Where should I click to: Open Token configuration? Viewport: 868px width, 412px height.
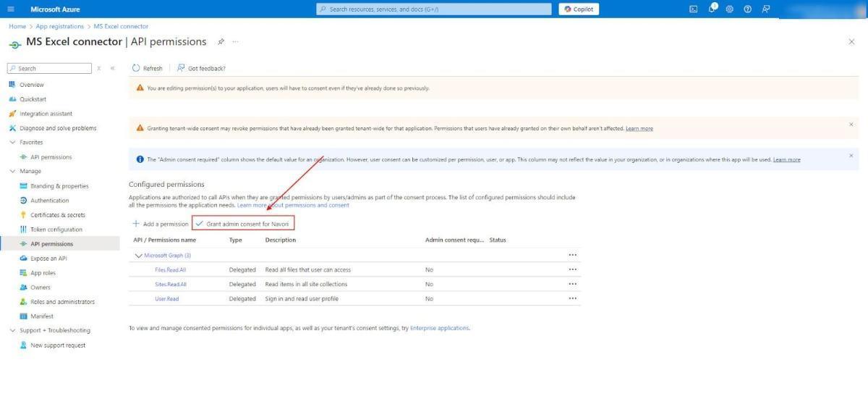tap(56, 230)
